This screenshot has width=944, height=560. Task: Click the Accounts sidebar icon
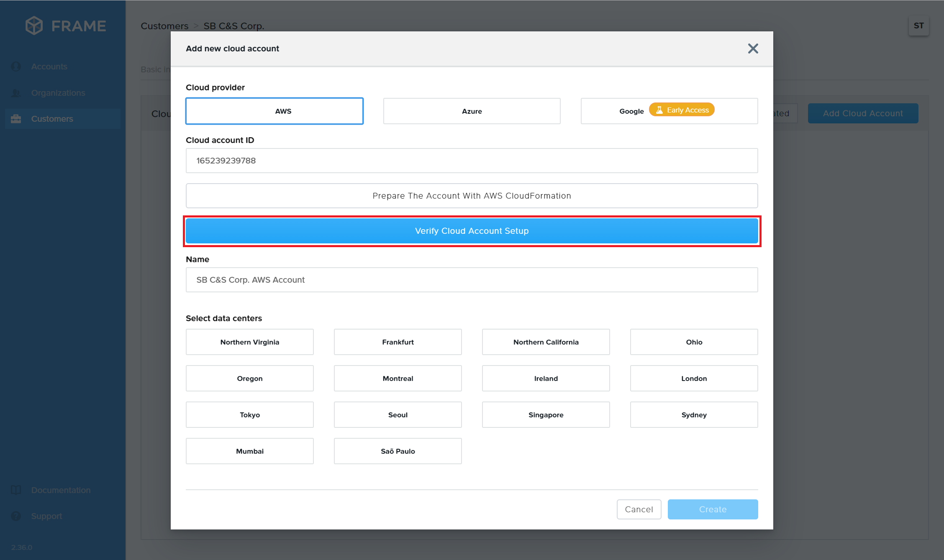pos(16,66)
